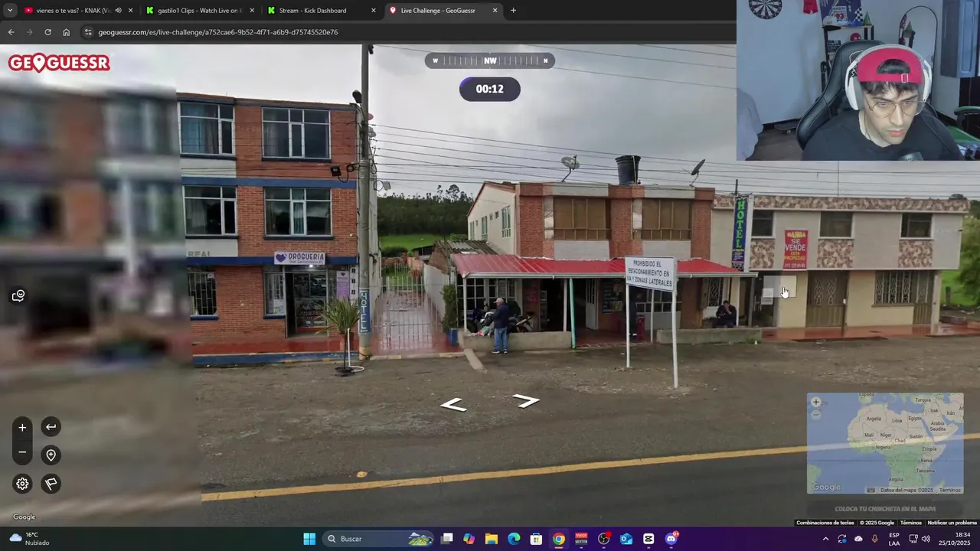Launch Copilot from the taskbar
The image size is (980, 551).
469,539
